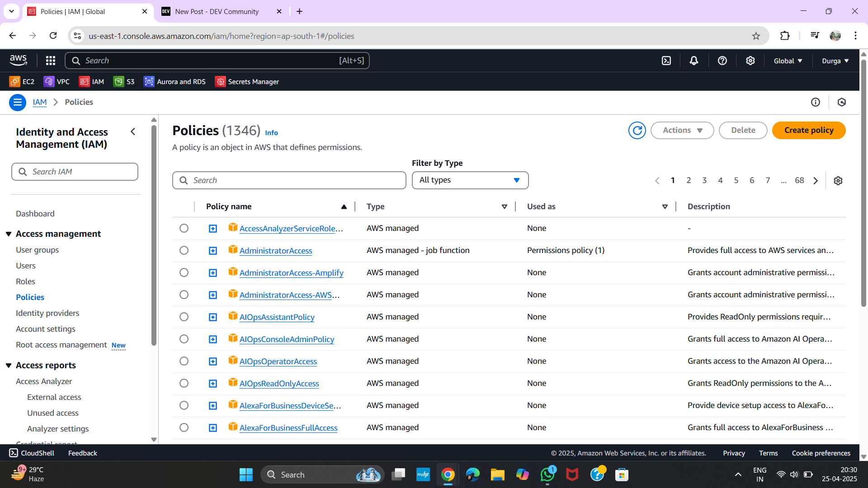Open Secrets Manager shortcut
This screenshot has height=488, width=868.
coord(247,82)
